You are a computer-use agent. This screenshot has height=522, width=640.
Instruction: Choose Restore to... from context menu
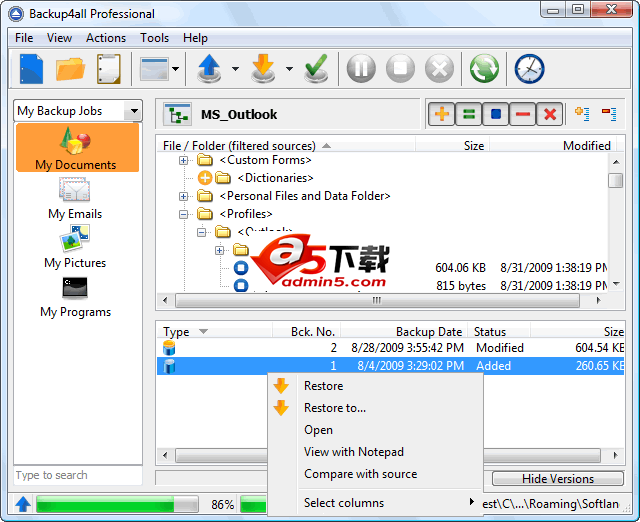tap(375, 408)
